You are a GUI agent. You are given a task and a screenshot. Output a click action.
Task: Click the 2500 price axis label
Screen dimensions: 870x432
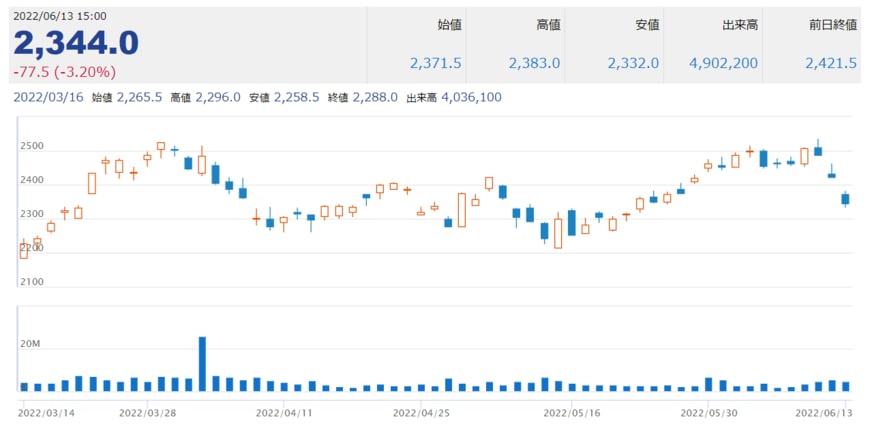[31, 147]
